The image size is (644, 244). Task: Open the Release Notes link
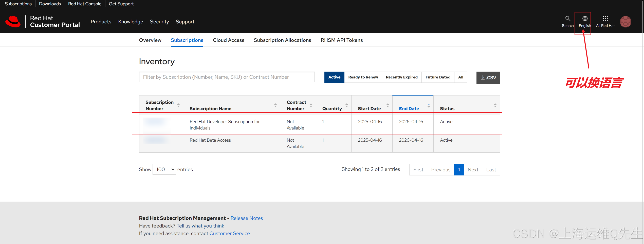click(247, 218)
